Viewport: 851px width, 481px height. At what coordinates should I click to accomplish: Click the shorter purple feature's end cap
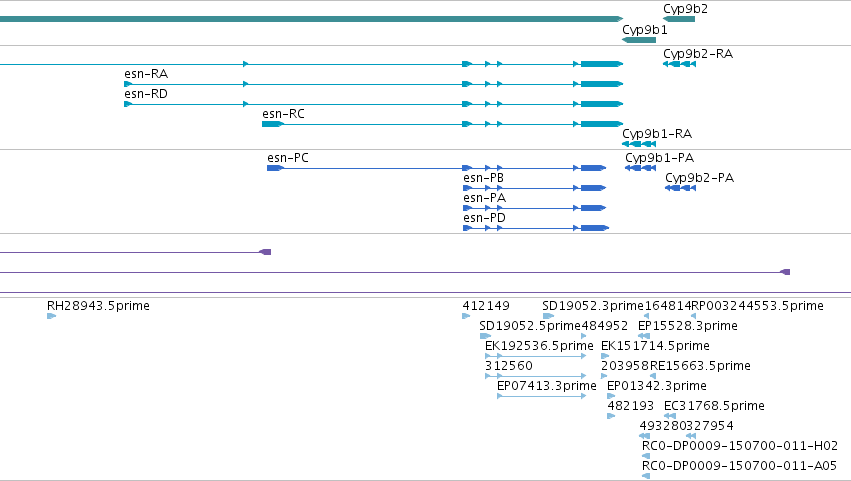pos(265,252)
